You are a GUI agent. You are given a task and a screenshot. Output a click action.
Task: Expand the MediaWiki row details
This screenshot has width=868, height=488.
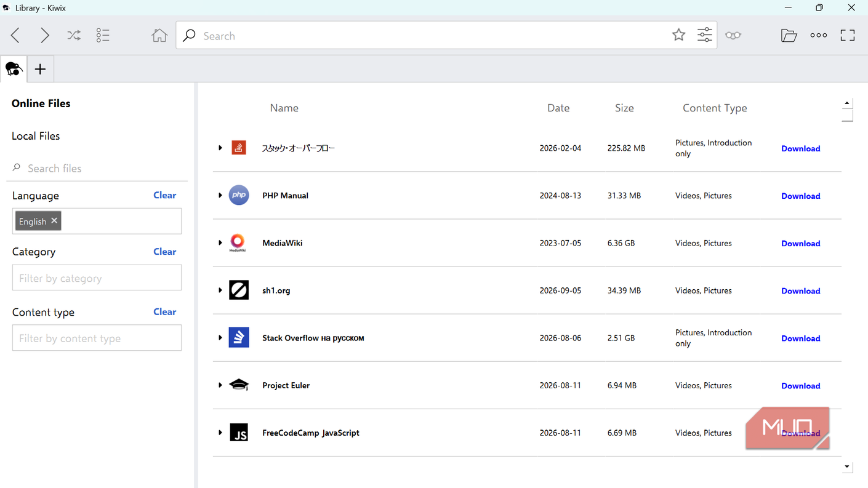220,242
